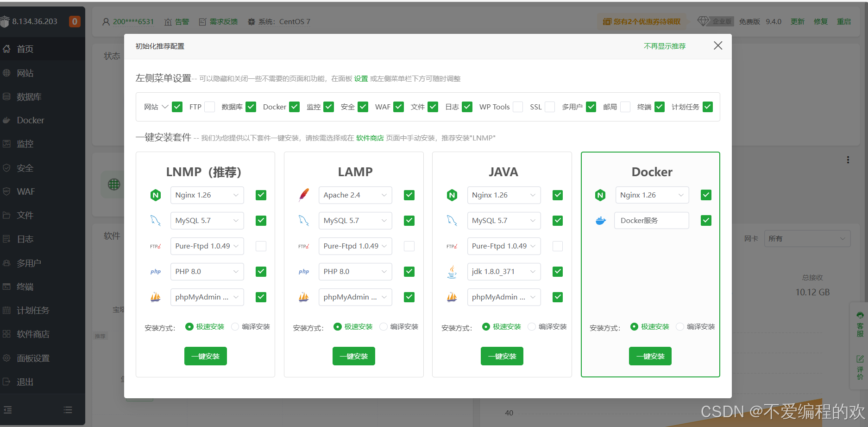The width and height of the screenshot is (868, 427).
Task: Open the software store link in description
Action: pos(370,138)
